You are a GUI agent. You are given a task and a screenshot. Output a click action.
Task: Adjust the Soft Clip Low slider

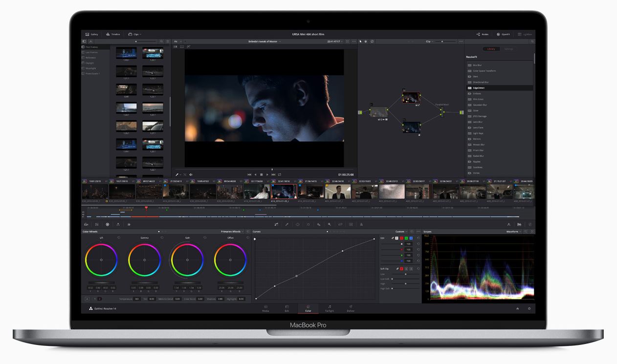click(405, 274)
